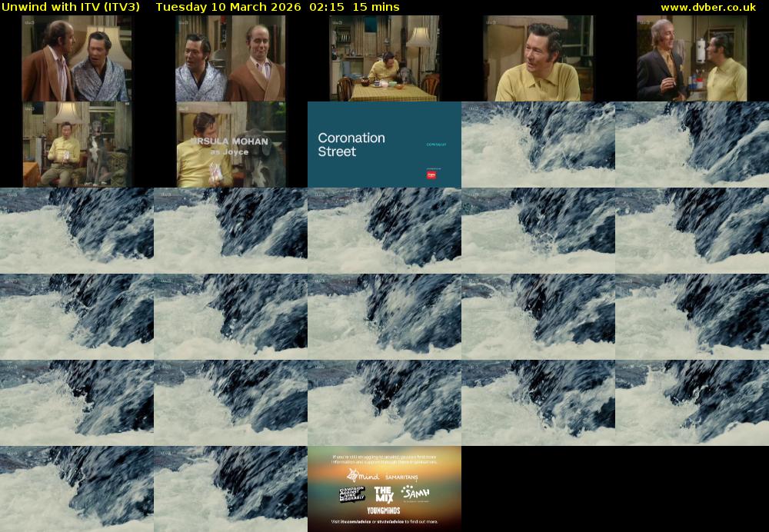Click the www.dvber.co.uk link
769x532 pixels.
click(x=707, y=7)
